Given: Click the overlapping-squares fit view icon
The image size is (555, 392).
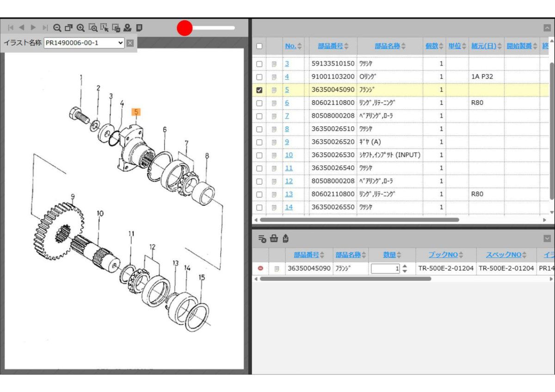Looking at the screenshot, I should coord(69,28).
